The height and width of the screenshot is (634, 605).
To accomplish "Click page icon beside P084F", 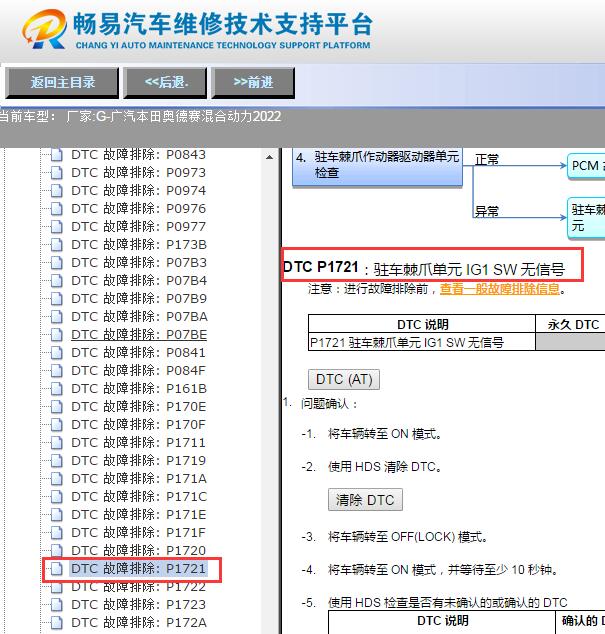I will click(x=57, y=370).
